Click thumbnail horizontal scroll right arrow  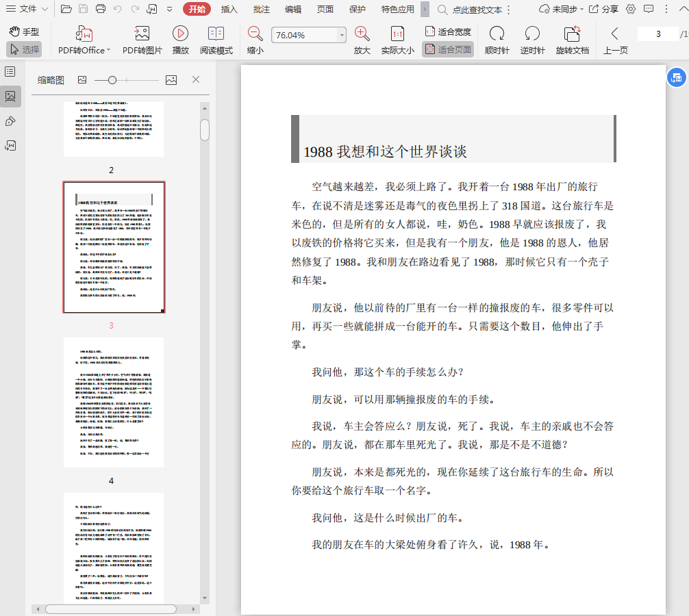[x=193, y=609]
